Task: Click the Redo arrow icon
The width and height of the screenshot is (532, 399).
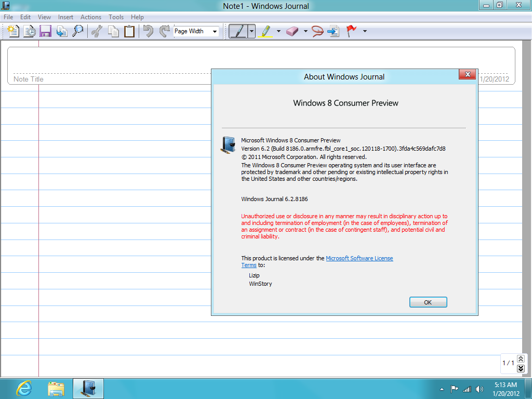Action: coord(165,31)
